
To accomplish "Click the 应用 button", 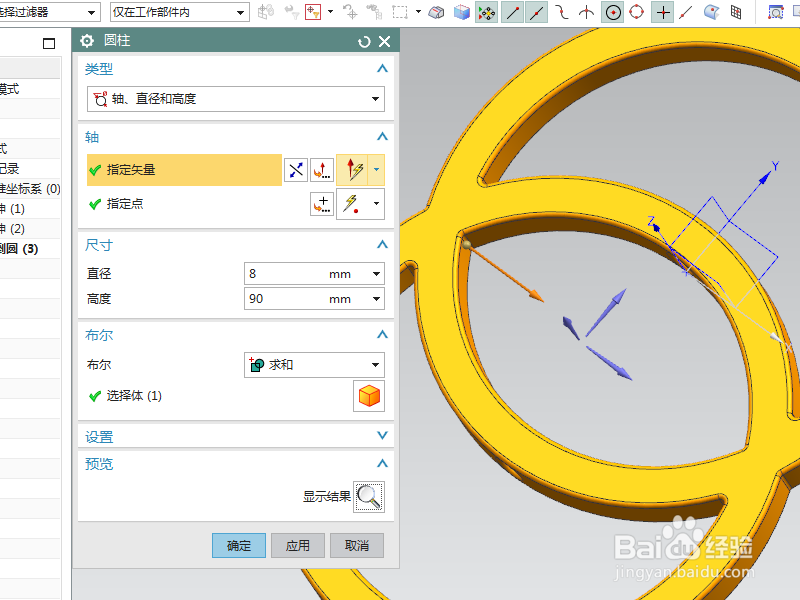I will coord(299,546).
